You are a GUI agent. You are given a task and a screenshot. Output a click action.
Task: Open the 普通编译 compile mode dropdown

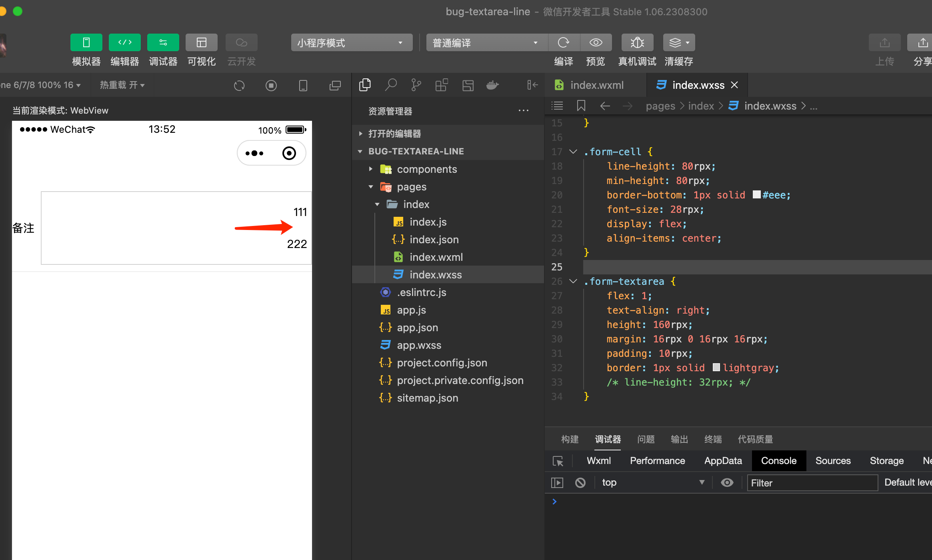(486, 42)
